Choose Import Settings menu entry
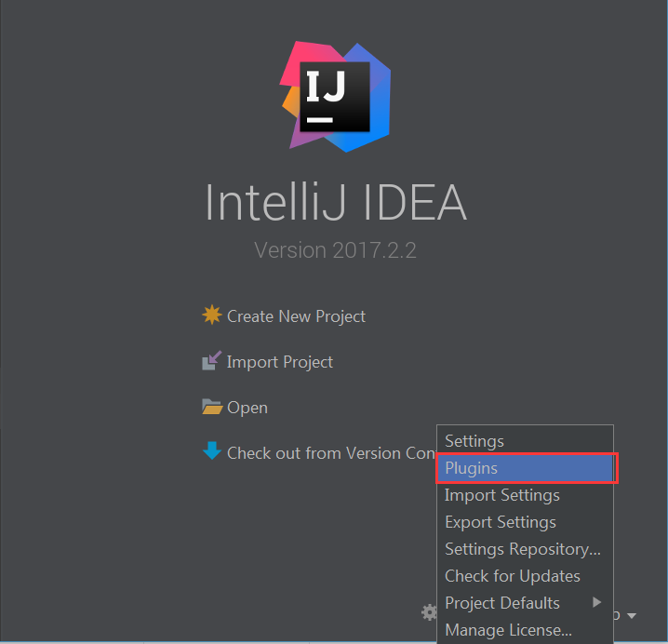Screen dimensions: 668x644 tap(525, 495)
